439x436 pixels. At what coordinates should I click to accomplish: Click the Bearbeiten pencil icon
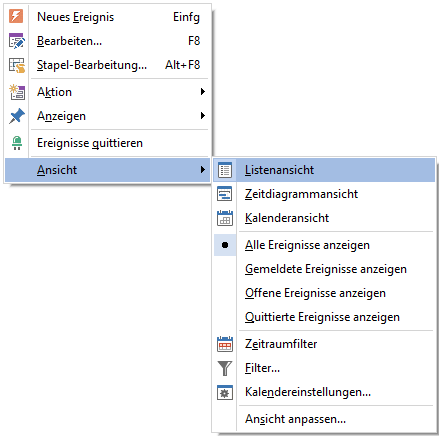click(x=16, y=41)
